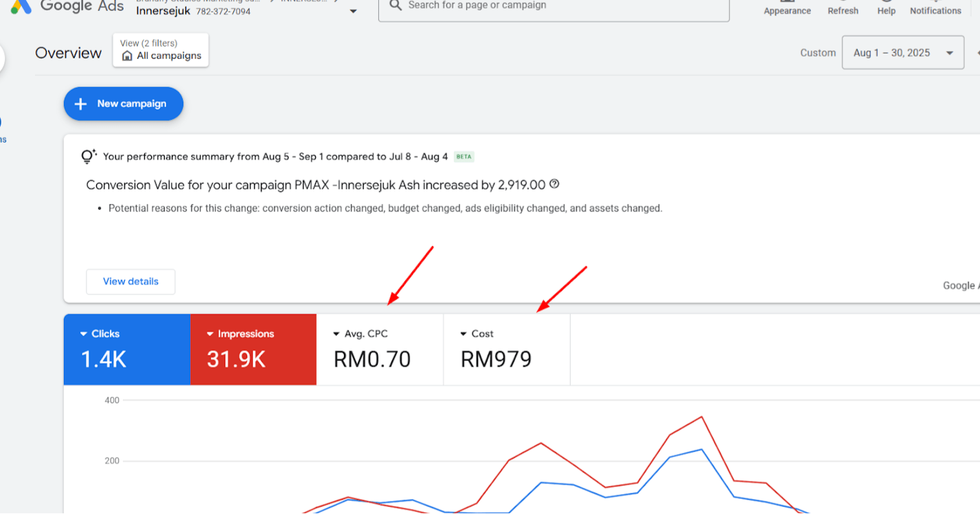Select the Cost metric card
Viewport: 980px width, 514px height.
coord(507,349)
